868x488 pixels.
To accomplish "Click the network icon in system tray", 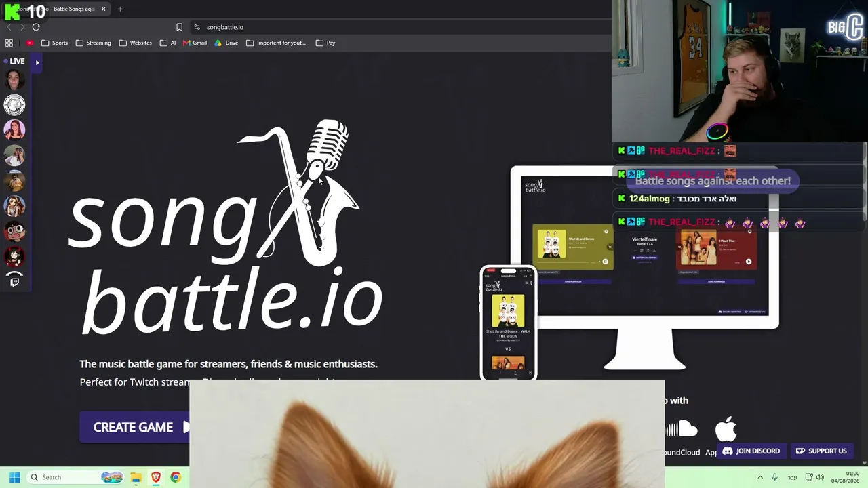I will [x=809, y=477].
